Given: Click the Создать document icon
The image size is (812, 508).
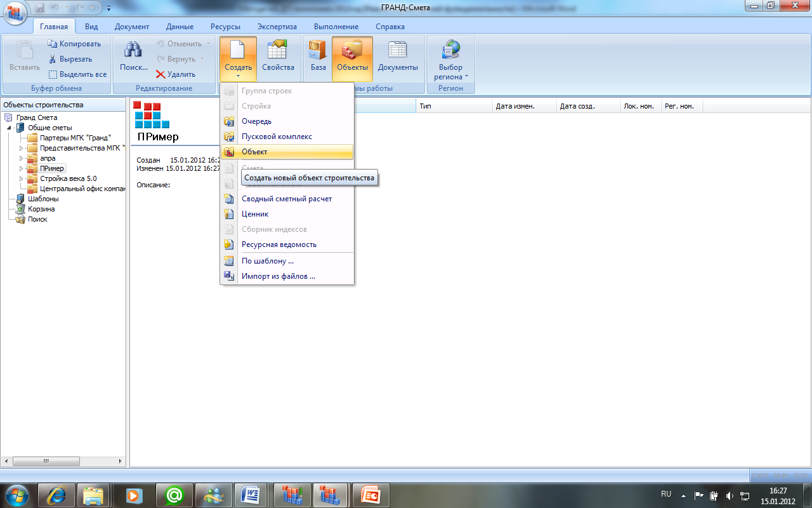Looking at the screenshot, I should pos(238,50).
